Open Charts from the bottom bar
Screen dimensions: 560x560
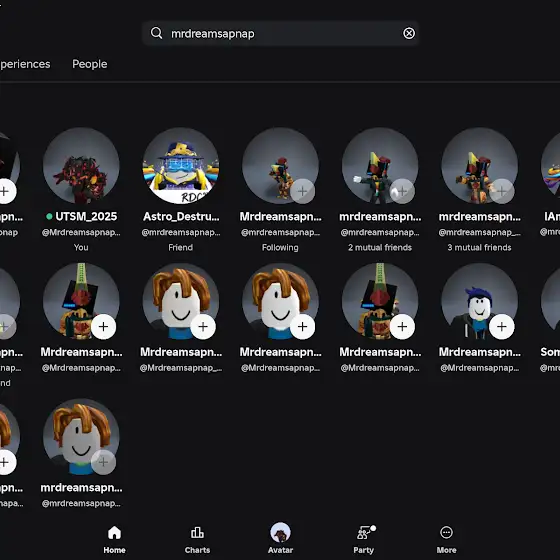click(x=197, y=540)
